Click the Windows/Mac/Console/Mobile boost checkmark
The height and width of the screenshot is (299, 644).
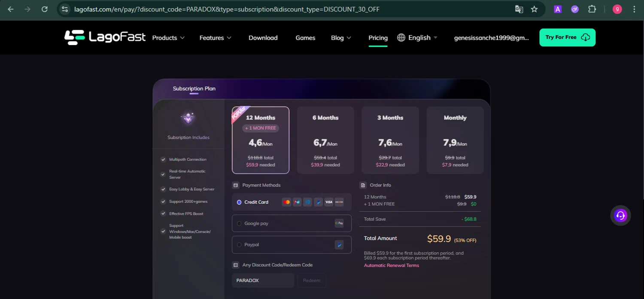tap(163, 231)
